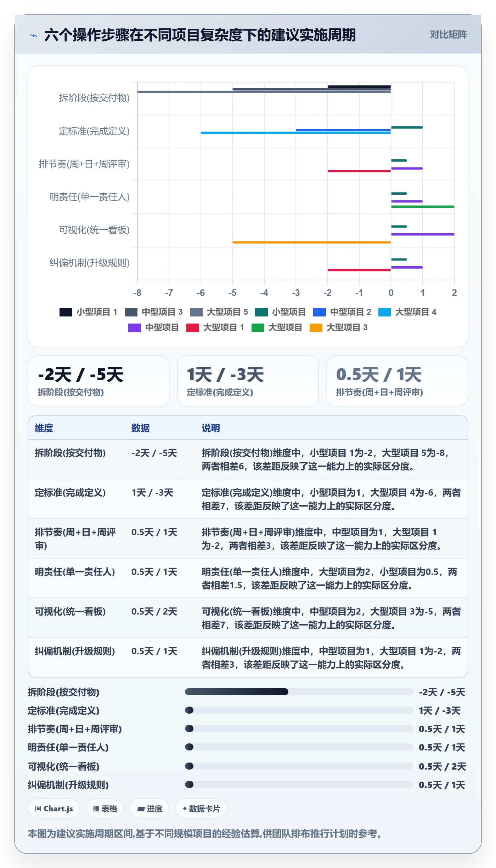The image size is (496, 868).
Task: Click the 可视化(统一看板) y-axis label
Action: pyautogui.click(x=94, y=230)
